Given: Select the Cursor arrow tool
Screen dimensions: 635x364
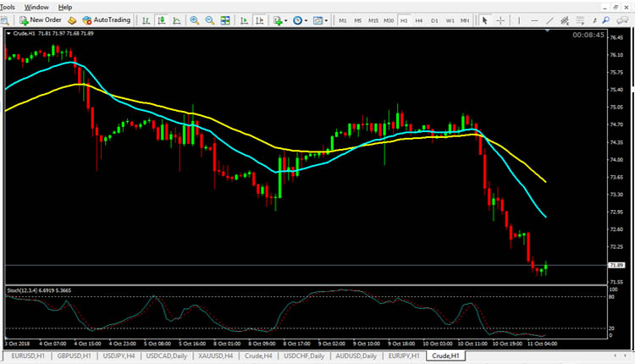Looking at the screenshot, I should (x=484, y=20).
